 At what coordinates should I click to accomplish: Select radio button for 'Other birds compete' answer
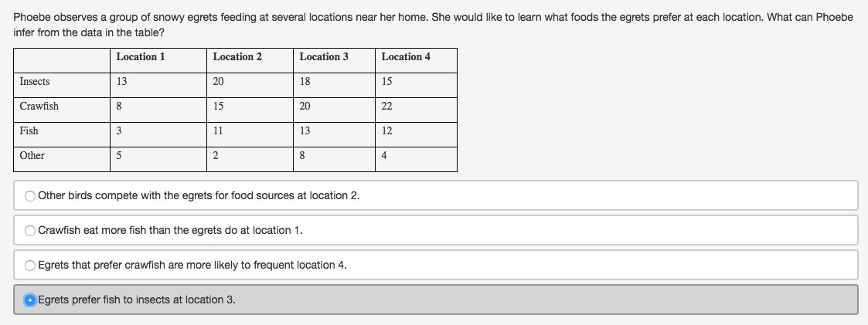pyautogui.click(x=30, y=195)
